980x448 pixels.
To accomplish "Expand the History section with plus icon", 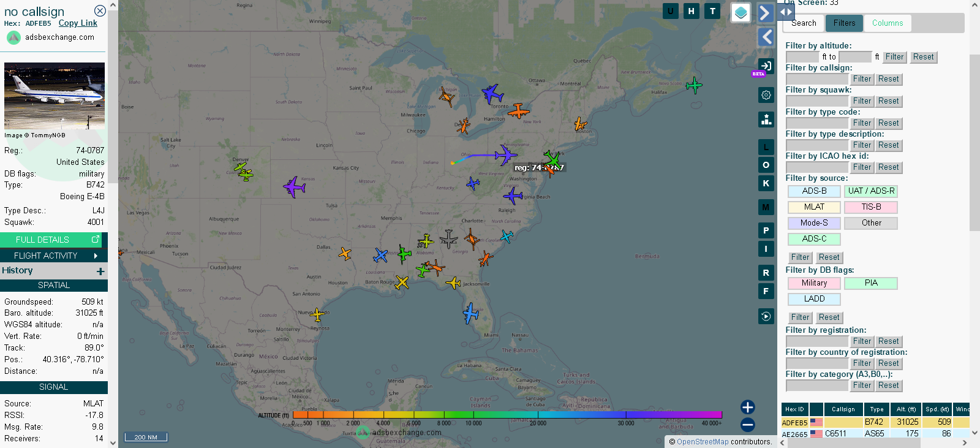I will click(x=100, y=271).
